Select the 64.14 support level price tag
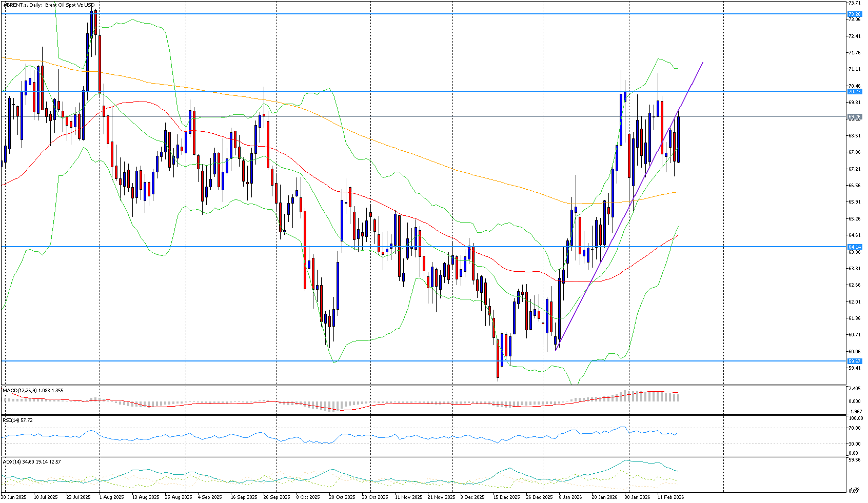This screenshot has height=503, width=868. [854, 247]
